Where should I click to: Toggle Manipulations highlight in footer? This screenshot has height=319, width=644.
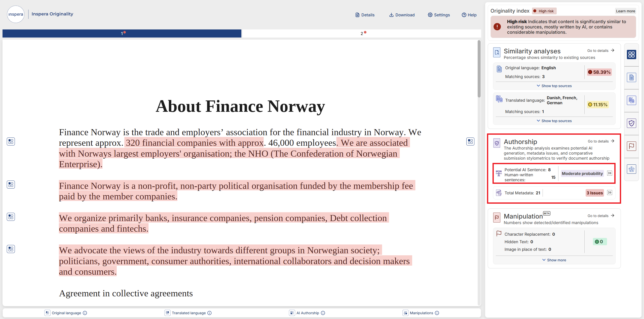click(405, 313)
